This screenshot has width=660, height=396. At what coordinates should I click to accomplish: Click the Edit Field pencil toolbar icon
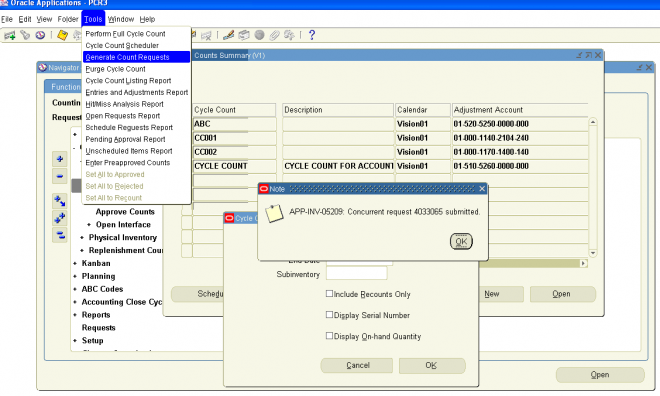(x=229, y=35)
